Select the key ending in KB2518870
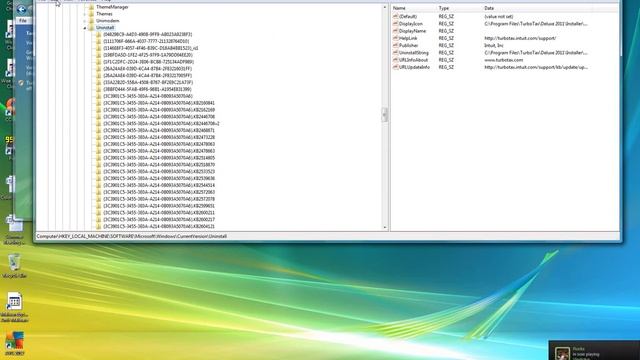 [x=159, y=164]
